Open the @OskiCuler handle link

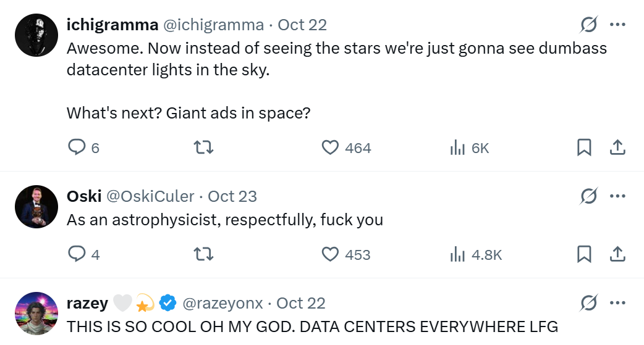(x=150, y=196)
